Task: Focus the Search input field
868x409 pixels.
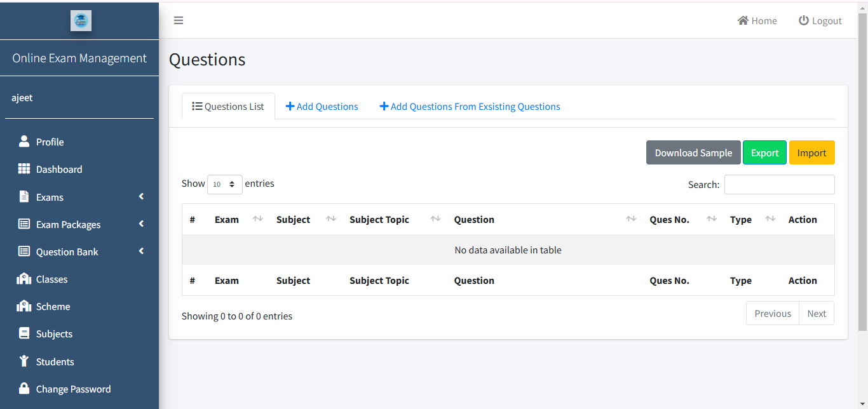Action: pyautogui.click(x=779, y=184)
